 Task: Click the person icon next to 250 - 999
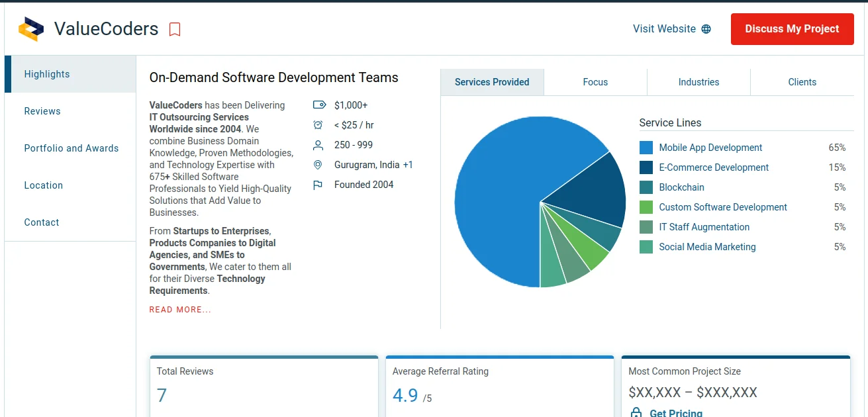[x=318, y=145]
